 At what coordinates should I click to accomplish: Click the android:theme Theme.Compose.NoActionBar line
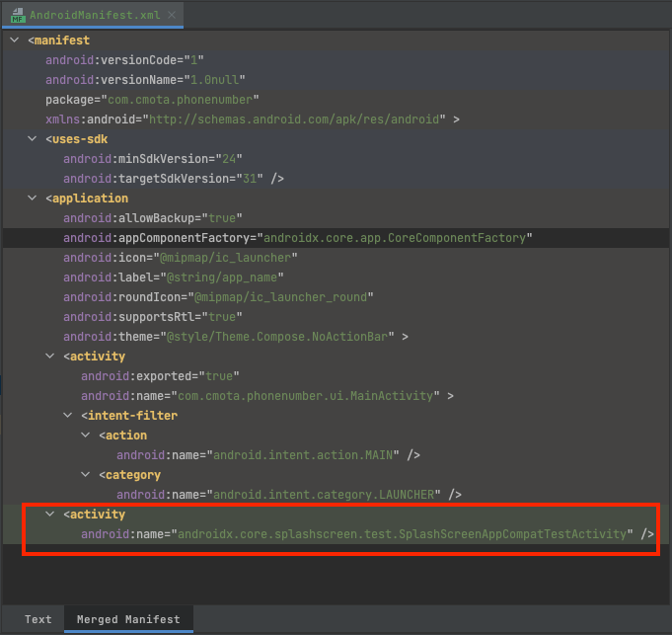(x=236, y=336)
